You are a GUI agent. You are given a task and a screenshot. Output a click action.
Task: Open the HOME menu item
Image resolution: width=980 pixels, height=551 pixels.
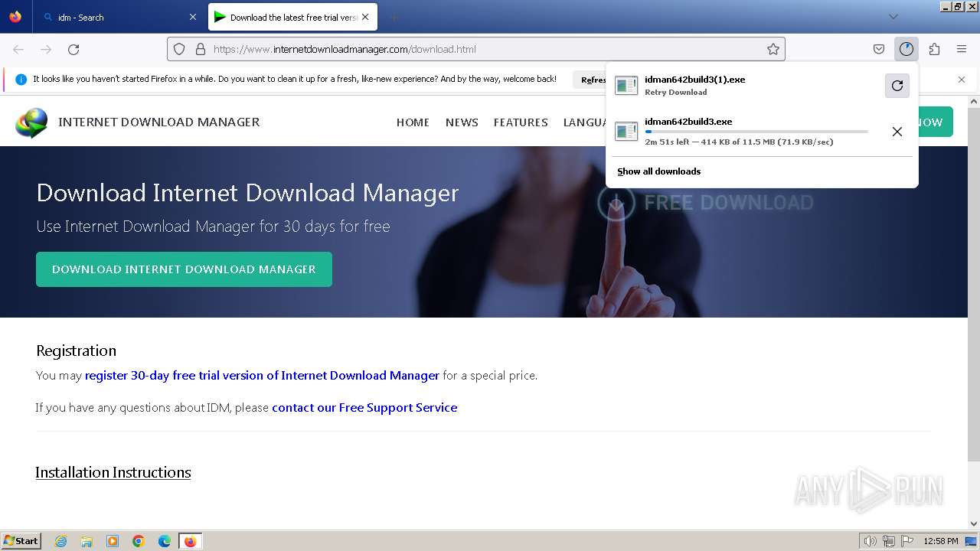(x=413, y=122)
